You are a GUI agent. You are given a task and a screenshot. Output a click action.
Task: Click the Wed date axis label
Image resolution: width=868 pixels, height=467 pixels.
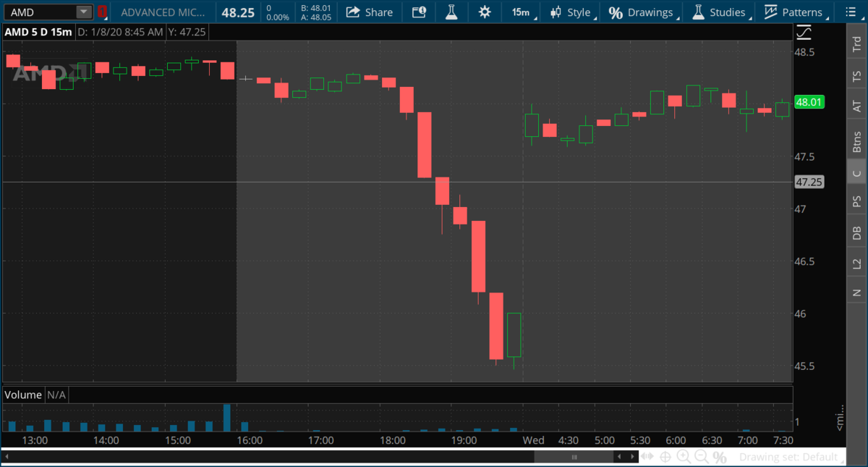[534, 440]
